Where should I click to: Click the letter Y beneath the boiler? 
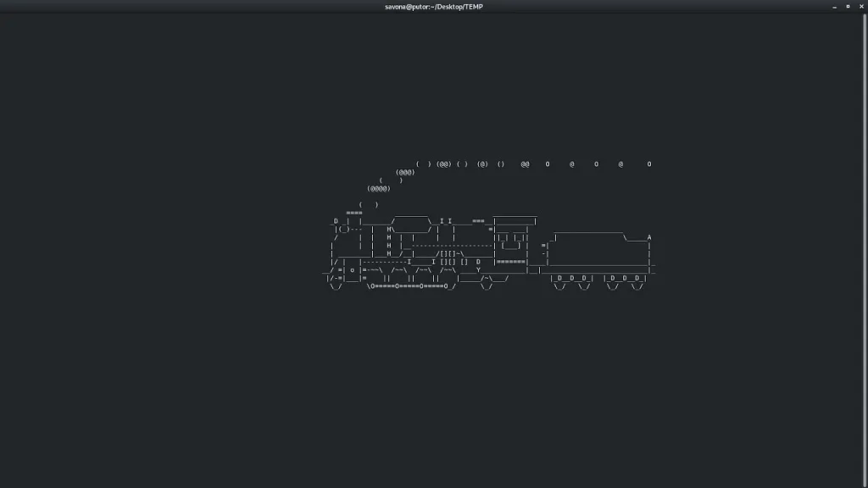point(478,269)
